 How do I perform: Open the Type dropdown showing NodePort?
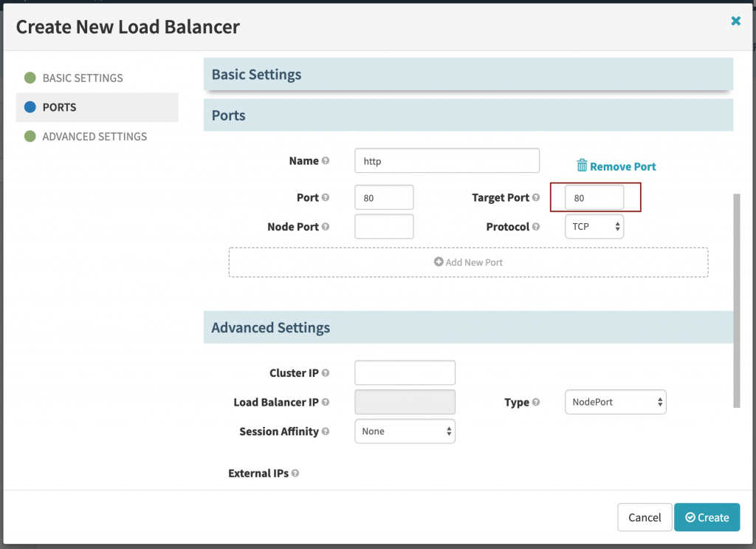615,402
